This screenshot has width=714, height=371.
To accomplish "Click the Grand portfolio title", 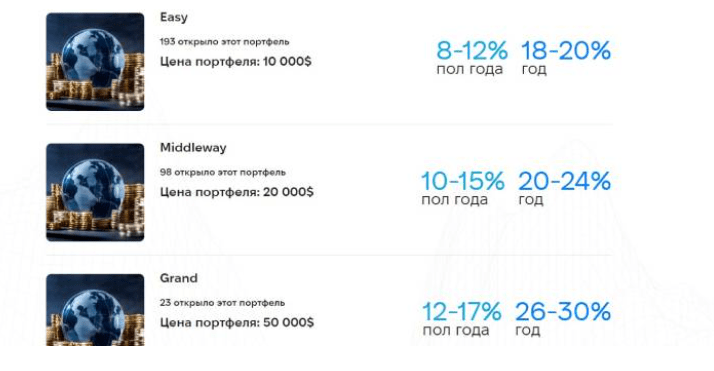I will (x=178, y=278).
